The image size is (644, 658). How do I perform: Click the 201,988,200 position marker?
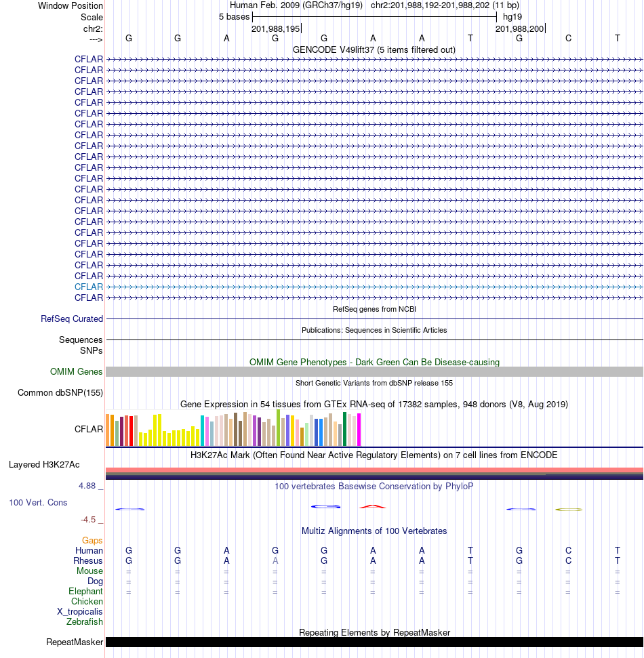coord(520,28)
